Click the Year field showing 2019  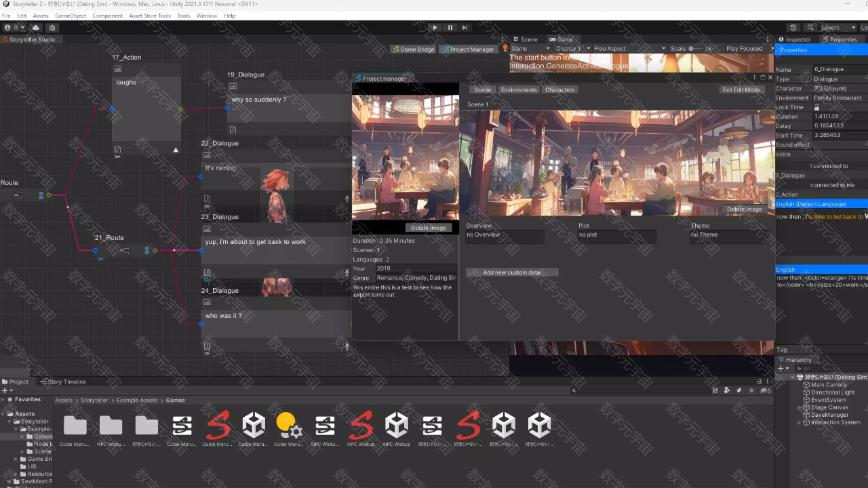pos(416,268)
